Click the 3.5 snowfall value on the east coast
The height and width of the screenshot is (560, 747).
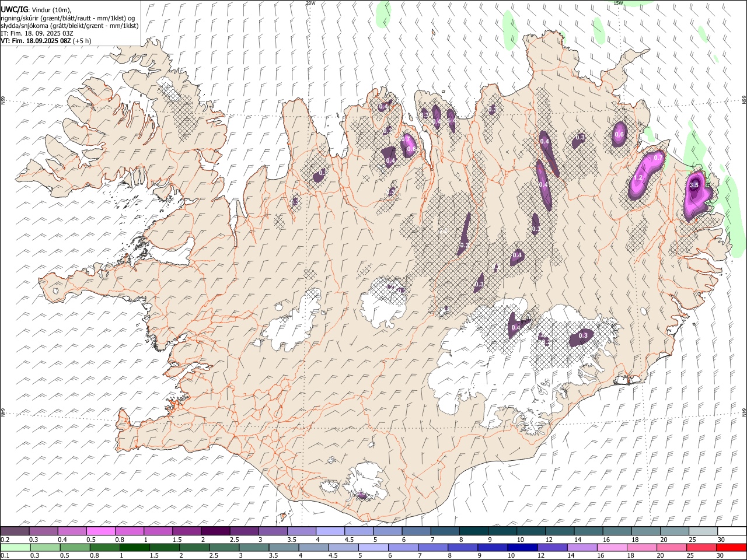pos(694,185)
